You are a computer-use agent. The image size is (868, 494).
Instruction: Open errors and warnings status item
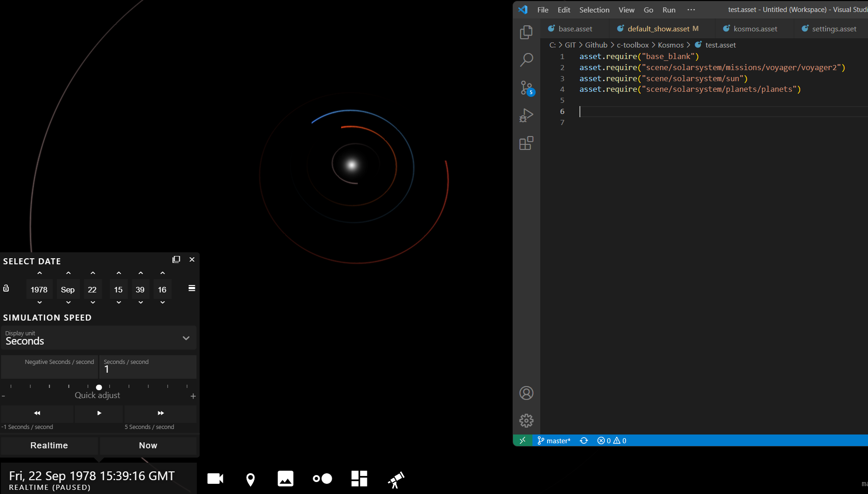(612, 440)
